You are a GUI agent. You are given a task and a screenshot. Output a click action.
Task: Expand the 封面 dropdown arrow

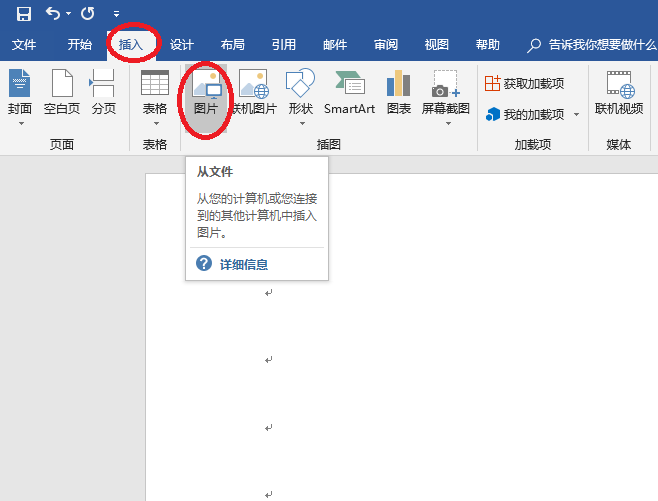(x=21, y=123)
